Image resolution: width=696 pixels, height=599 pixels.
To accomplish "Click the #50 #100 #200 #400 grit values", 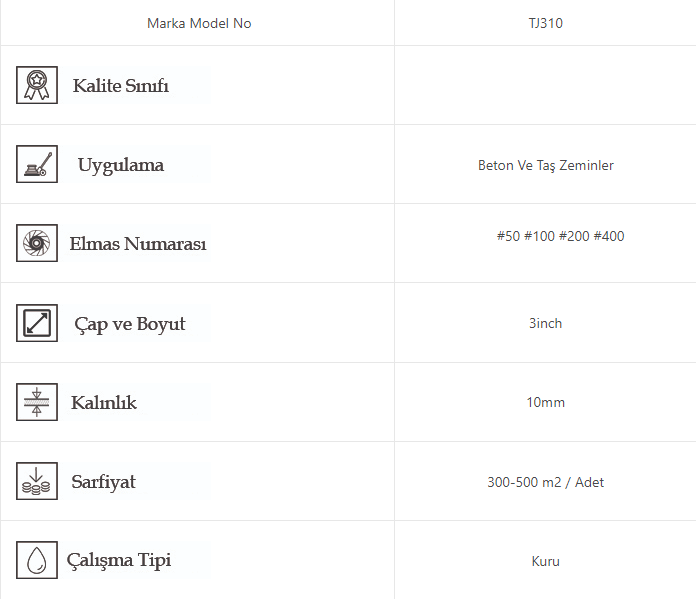I will (x=560, y=237).
